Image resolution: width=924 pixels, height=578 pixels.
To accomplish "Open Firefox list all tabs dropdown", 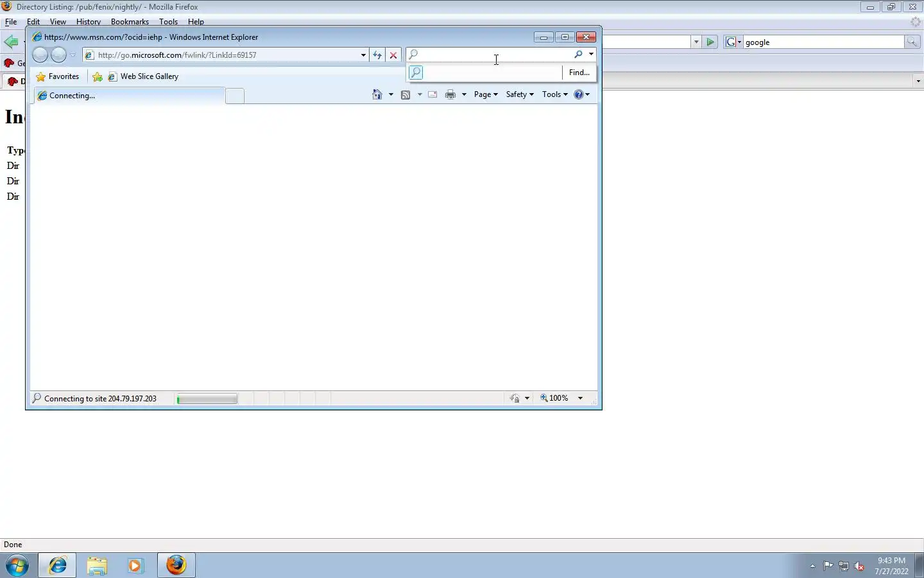I will click(918, 81).
